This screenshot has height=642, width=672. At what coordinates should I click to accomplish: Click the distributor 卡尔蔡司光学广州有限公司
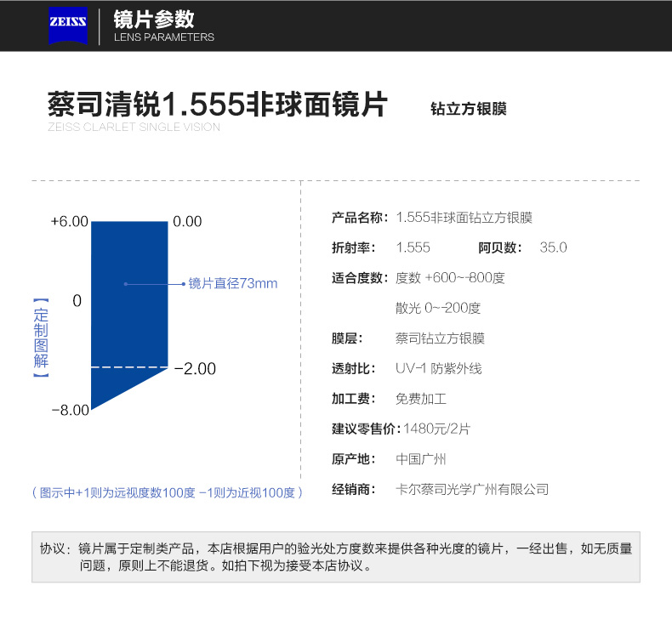click(x=472, y=489)
